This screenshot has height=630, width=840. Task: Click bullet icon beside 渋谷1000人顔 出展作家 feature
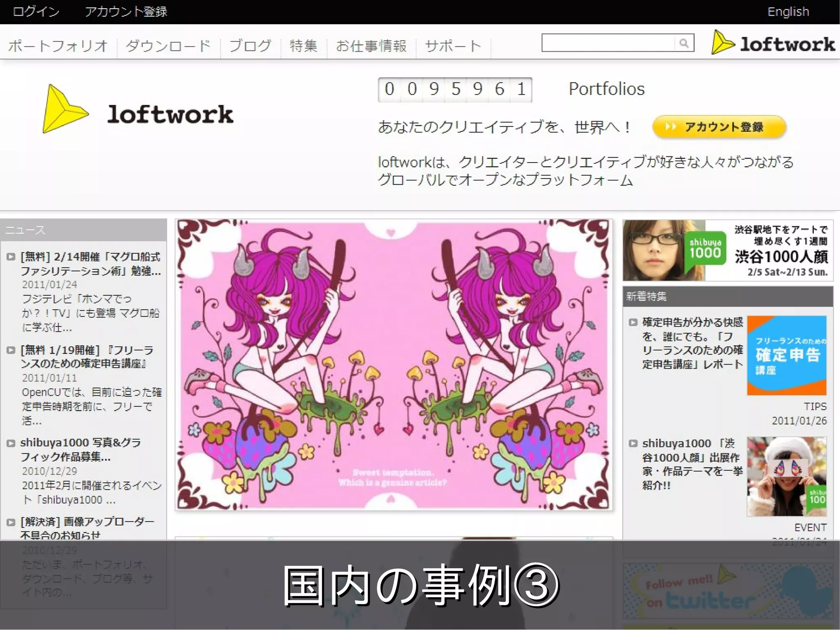pyautogui.click(x=633, y=444)
